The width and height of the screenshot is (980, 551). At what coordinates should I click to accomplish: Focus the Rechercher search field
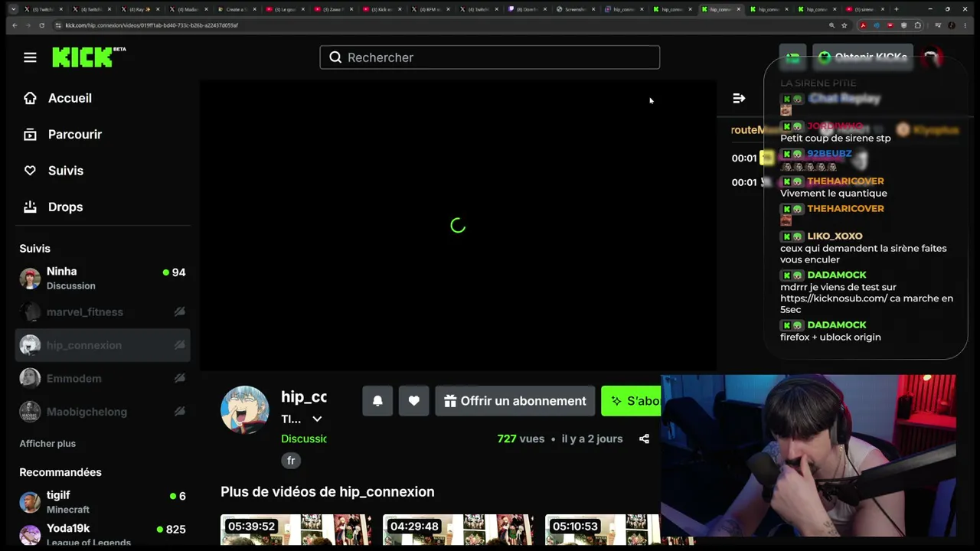click(490, 57)
